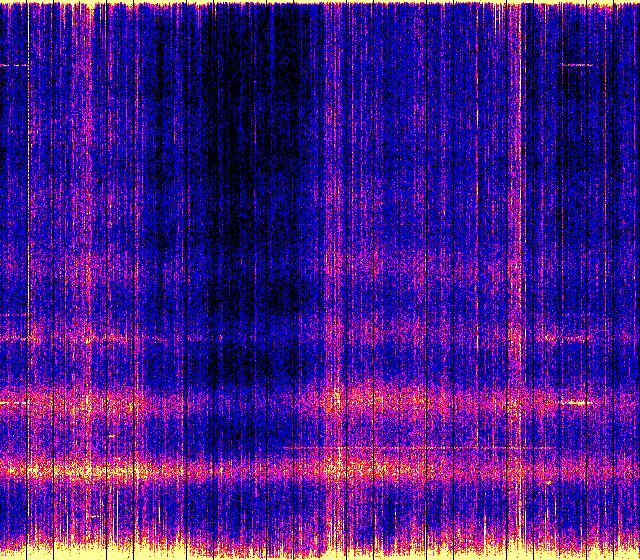Viewport: 640px width, 560px height.
Task: Click the dark patch between the two lower bands
Action: pyautogui.click(x=230, y=435)
